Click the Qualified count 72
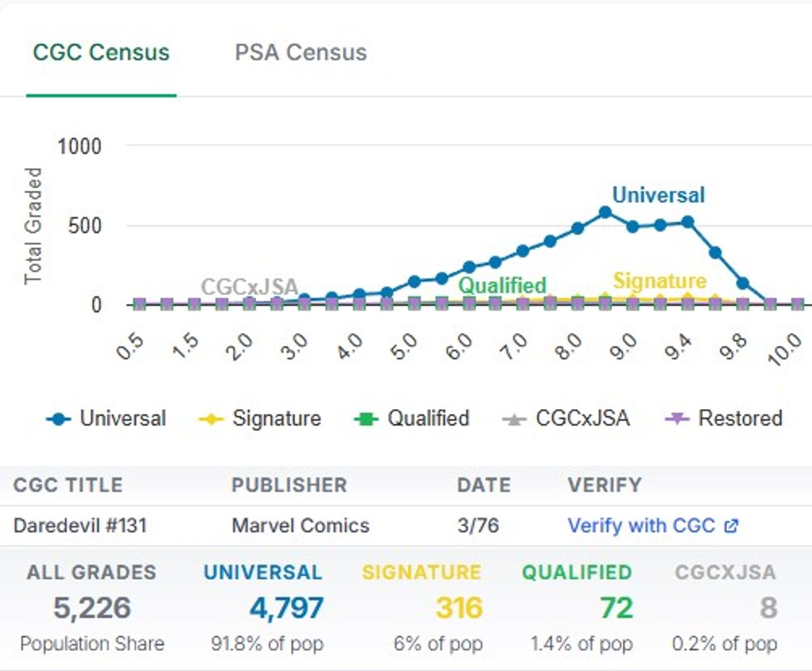Viewport: 812px width, 671px height. pos(616,608)
